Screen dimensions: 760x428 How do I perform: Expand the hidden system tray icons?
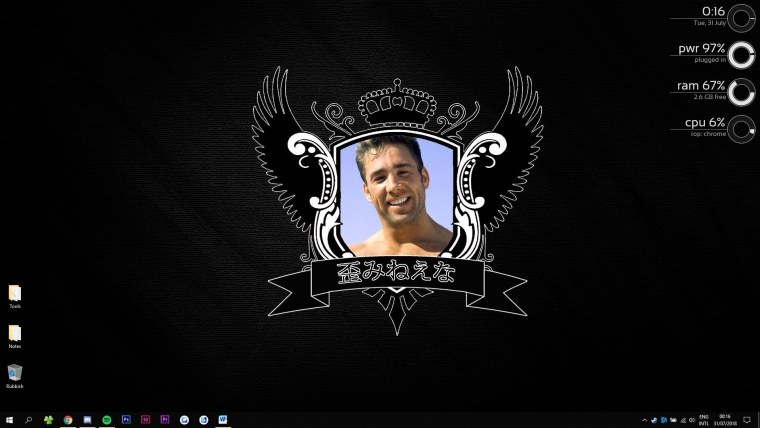tap(645, 420)
